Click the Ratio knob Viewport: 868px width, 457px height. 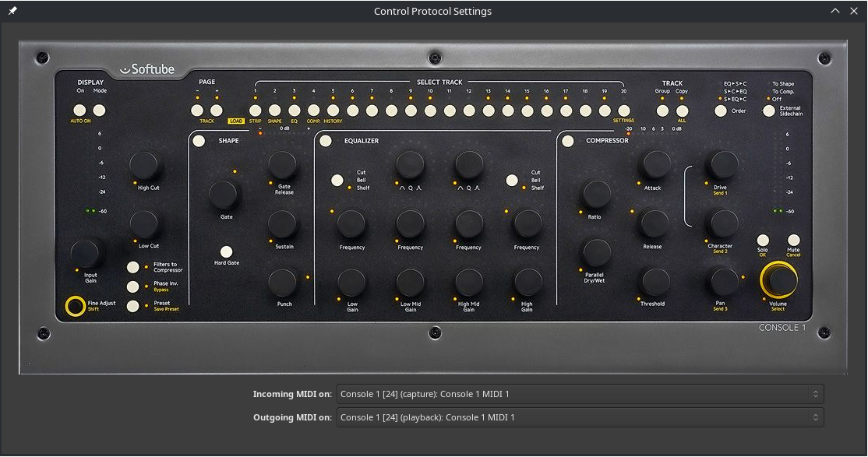[x=596, y=194]
